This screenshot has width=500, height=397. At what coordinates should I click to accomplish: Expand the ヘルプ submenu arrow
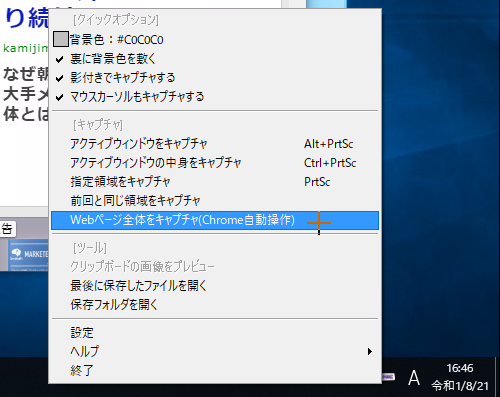[x=370, y=352]
